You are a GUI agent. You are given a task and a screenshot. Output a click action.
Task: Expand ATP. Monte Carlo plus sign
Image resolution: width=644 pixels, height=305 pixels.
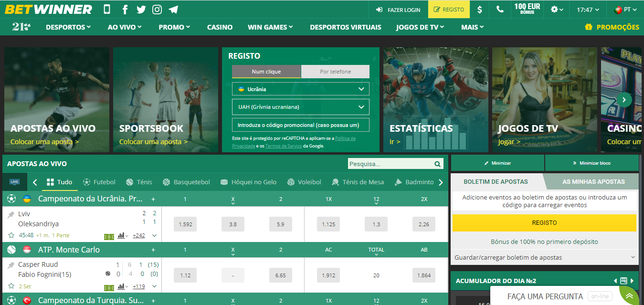tap(153, 250)
